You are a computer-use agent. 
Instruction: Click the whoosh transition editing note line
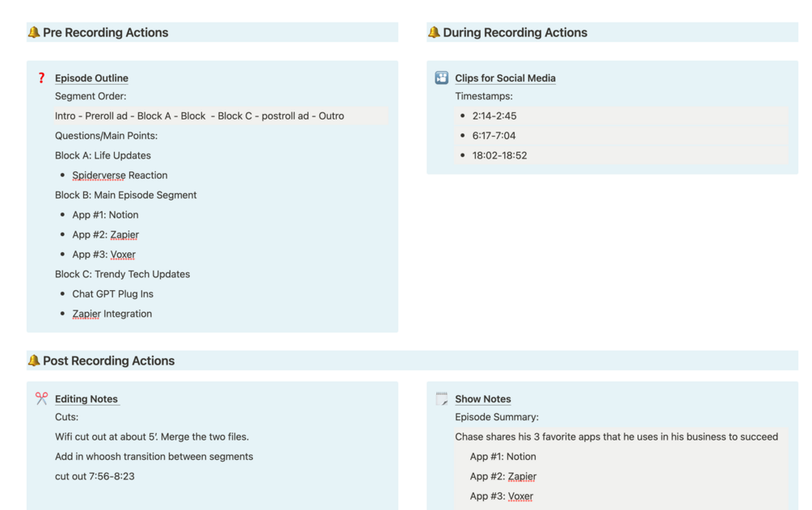[x=154, y=457]
